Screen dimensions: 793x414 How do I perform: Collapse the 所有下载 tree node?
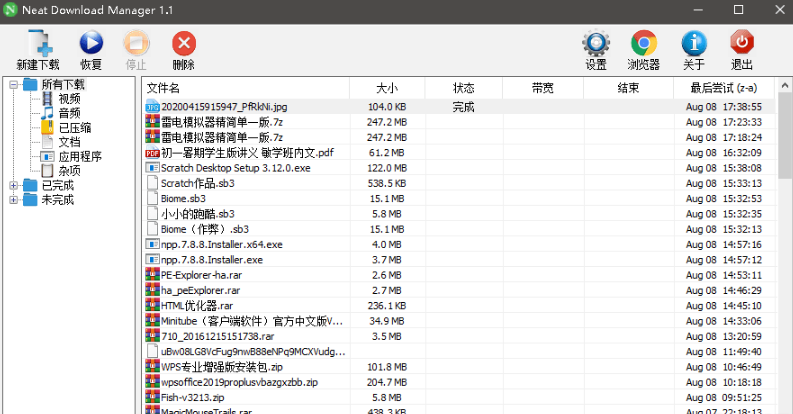pyautogui.click(x=14, y=85)
